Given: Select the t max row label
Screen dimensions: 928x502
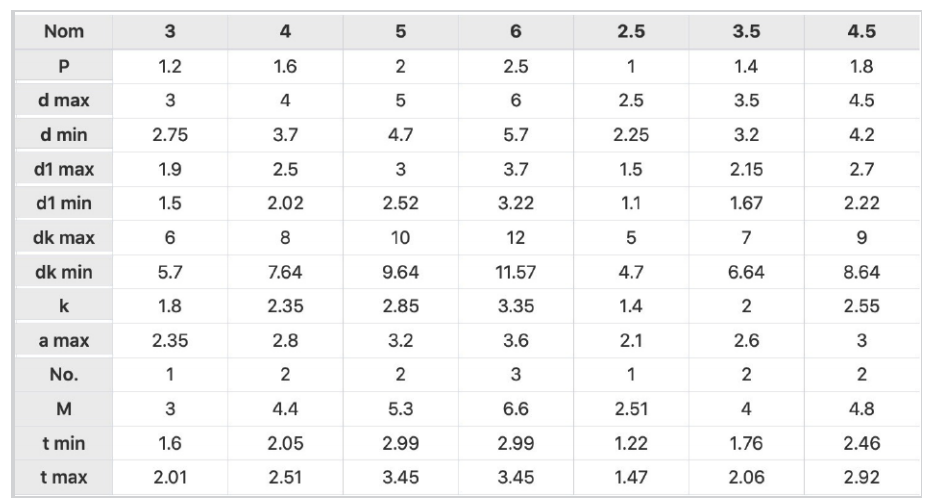Looking at the screenshot, I should pyautogui.click(x=63, y=477).
